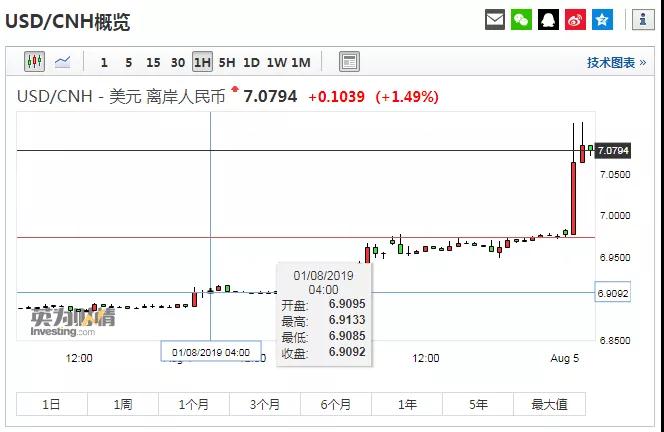
Task: Switch to candlestick chart type
Action: pyautogui.click(x=35, y=62)
